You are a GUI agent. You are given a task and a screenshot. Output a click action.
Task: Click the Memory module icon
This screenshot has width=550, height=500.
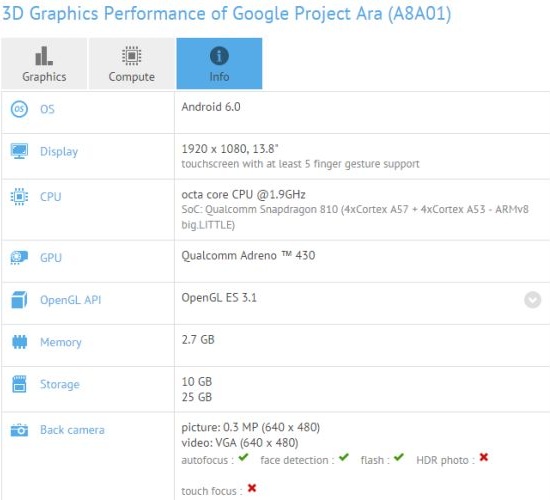coord(19,342)
